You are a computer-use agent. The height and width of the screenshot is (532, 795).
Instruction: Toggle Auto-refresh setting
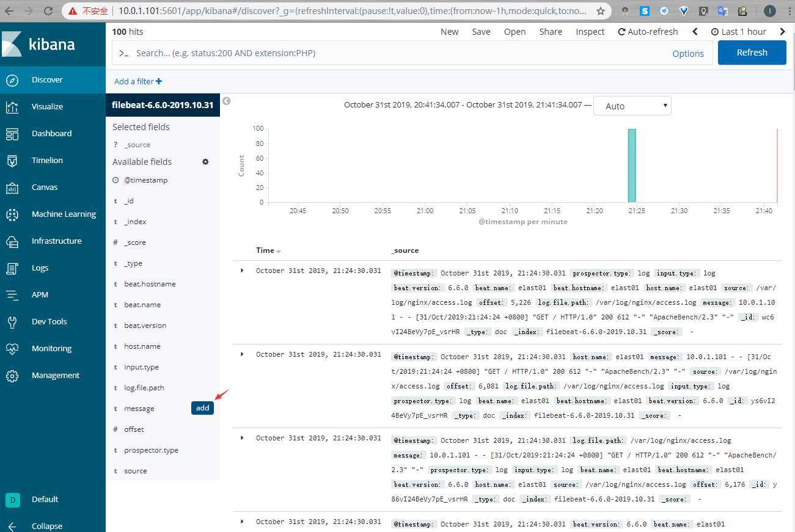(648, 32)
